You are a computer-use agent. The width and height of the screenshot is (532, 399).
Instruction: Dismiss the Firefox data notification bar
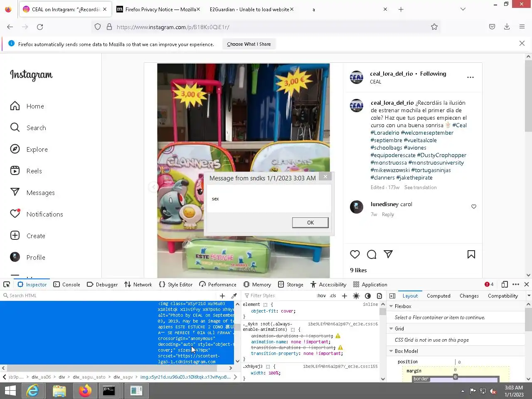[522, 43]
